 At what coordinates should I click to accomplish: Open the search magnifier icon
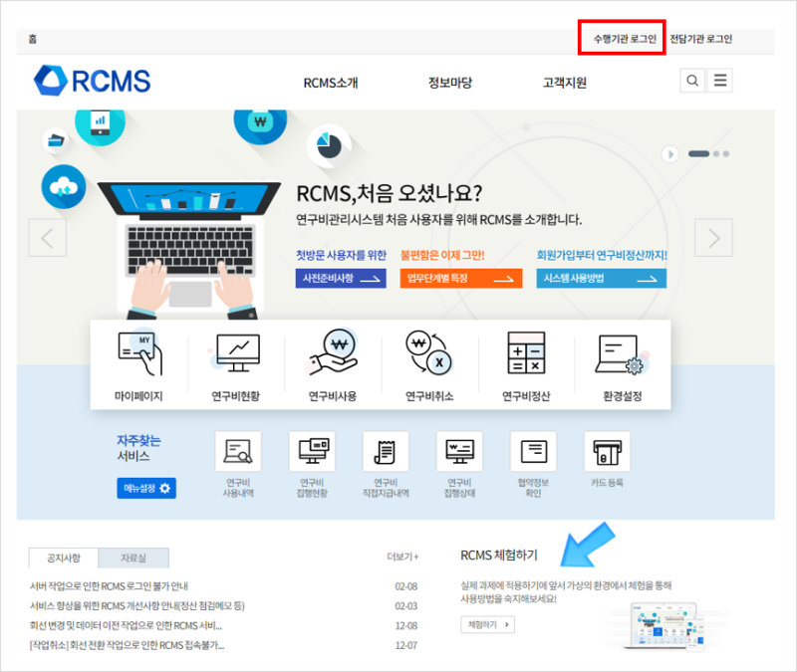[x=692, y=80]
